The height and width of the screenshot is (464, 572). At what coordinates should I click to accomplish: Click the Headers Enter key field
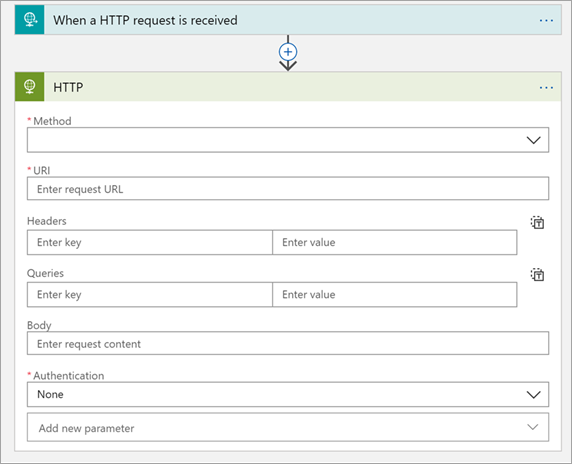[150, 242]
